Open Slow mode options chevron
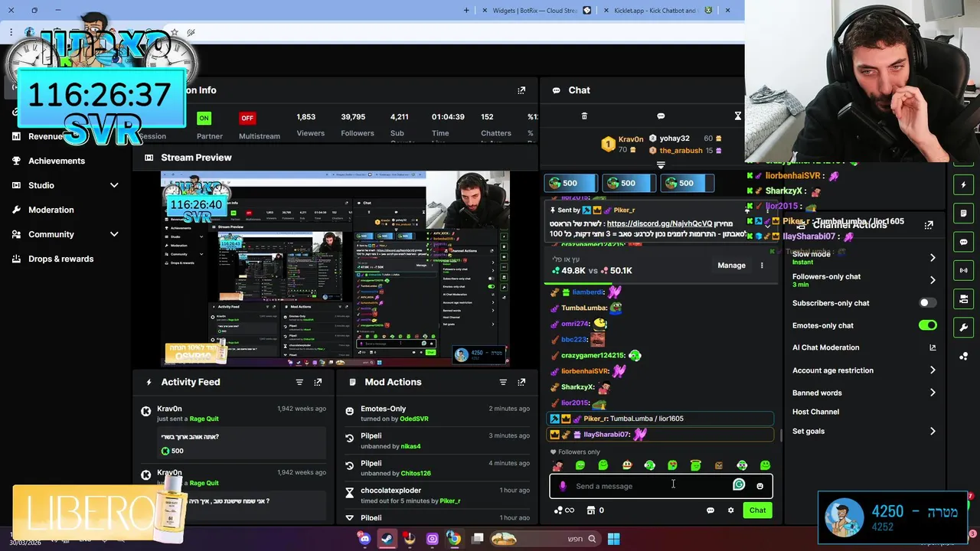980x551 pixels. tap(933, 258)
